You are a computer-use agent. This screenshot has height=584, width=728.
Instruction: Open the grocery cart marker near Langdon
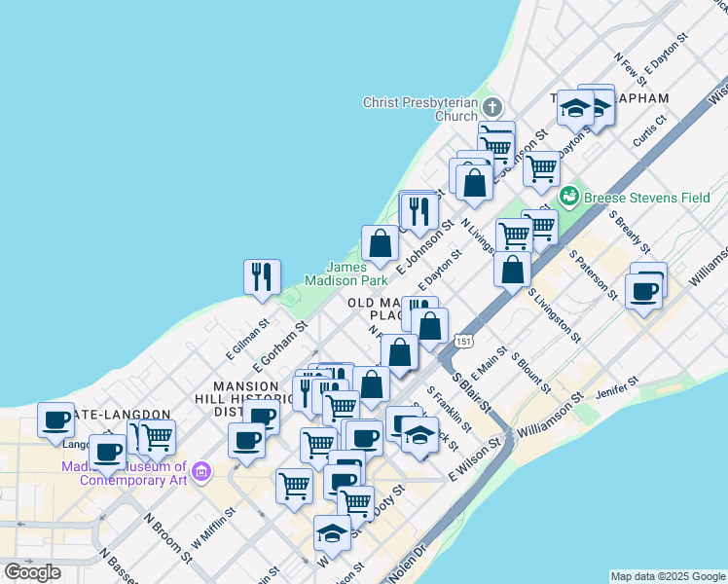[x=157, y=438]
